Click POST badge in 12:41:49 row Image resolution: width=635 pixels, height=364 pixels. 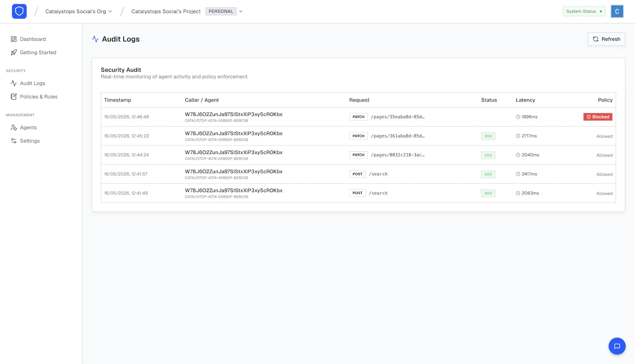click(358, 193)
